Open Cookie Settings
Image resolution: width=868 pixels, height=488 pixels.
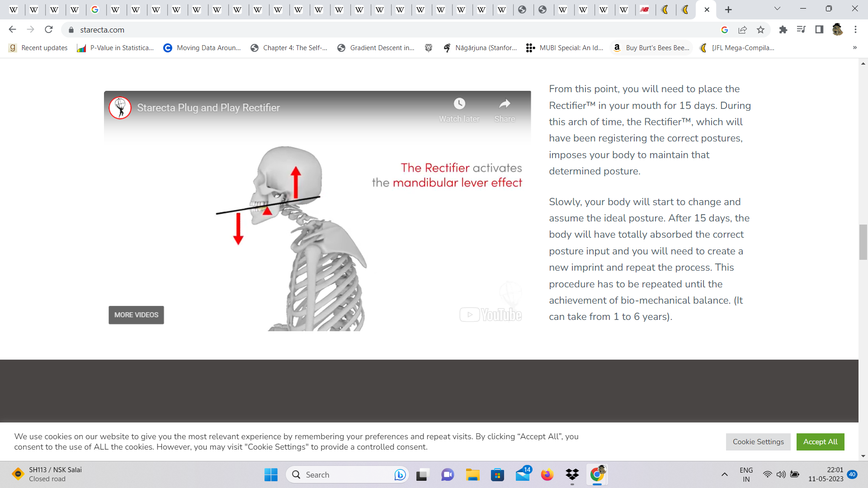[x=758, y=442]
